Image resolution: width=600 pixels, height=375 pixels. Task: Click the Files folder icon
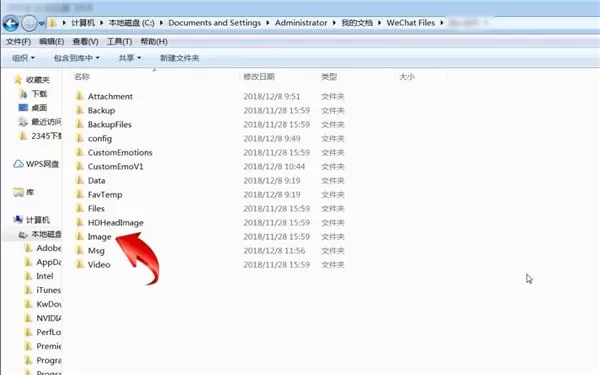pos(80,209)
